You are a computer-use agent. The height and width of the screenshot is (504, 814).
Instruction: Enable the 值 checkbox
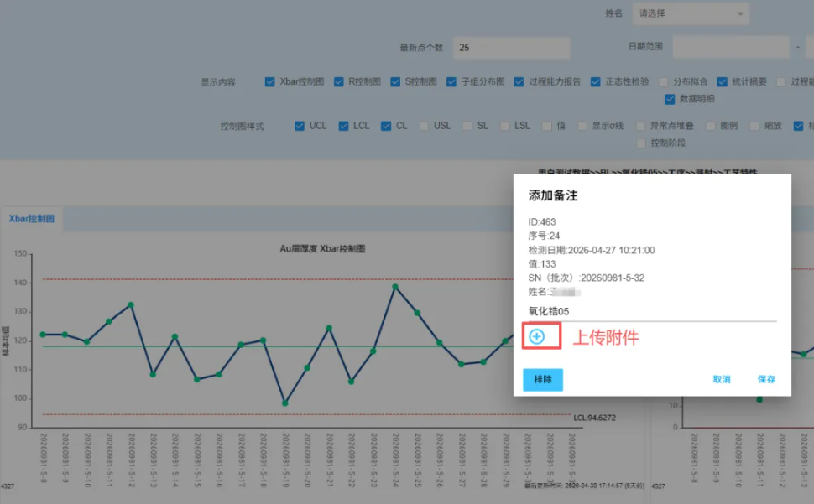546,126
